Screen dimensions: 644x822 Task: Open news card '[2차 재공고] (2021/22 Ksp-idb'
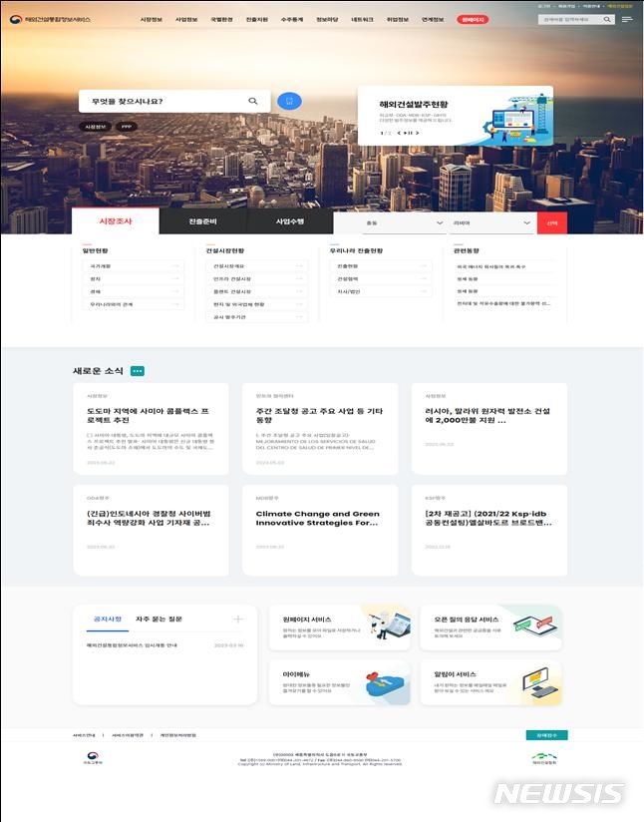[489, 530]
